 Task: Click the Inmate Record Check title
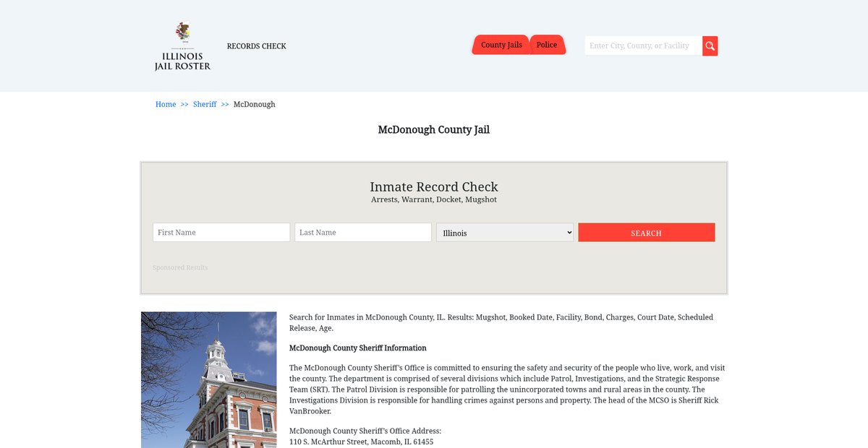(434, 187)
